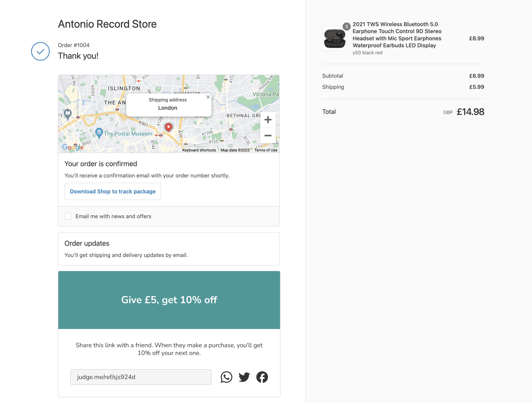The width and height of the screenshot is (532, 403).
Task: Click the Give £5, get 10% off banner
Action: click(x=169, y=300)
